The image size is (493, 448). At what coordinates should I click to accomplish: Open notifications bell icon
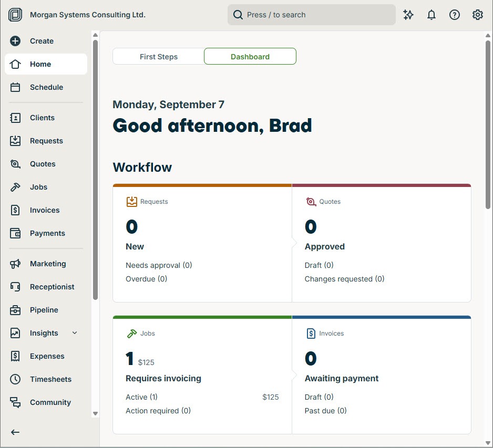click(432, 15)
